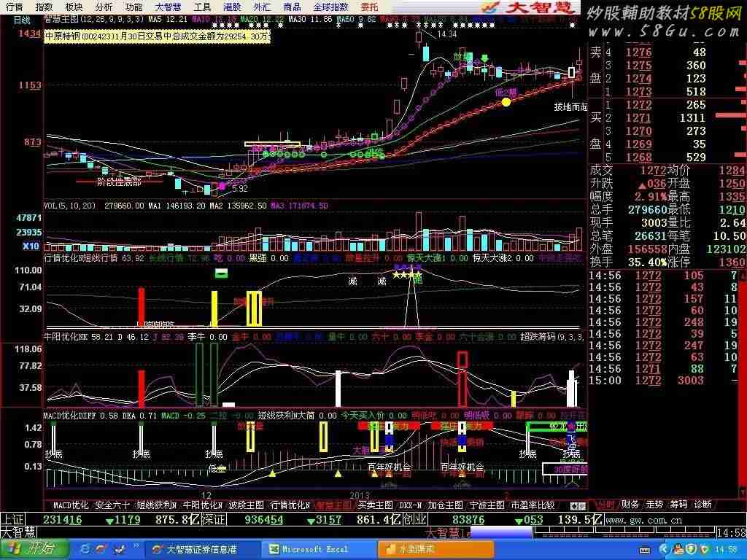Click the QQ penguin tray icon
The image size is (747, 560).
[x=678, y=550]
